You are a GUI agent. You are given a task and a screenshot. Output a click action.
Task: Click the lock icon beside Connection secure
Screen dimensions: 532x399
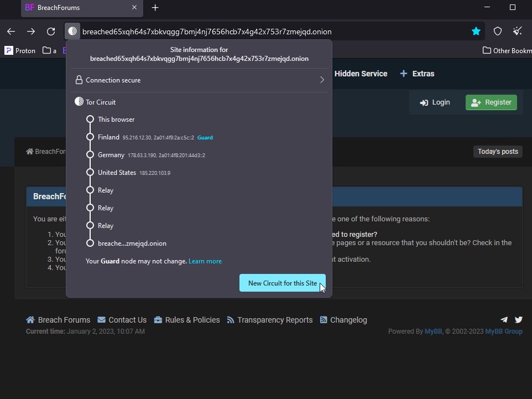[x=79, y=80]
